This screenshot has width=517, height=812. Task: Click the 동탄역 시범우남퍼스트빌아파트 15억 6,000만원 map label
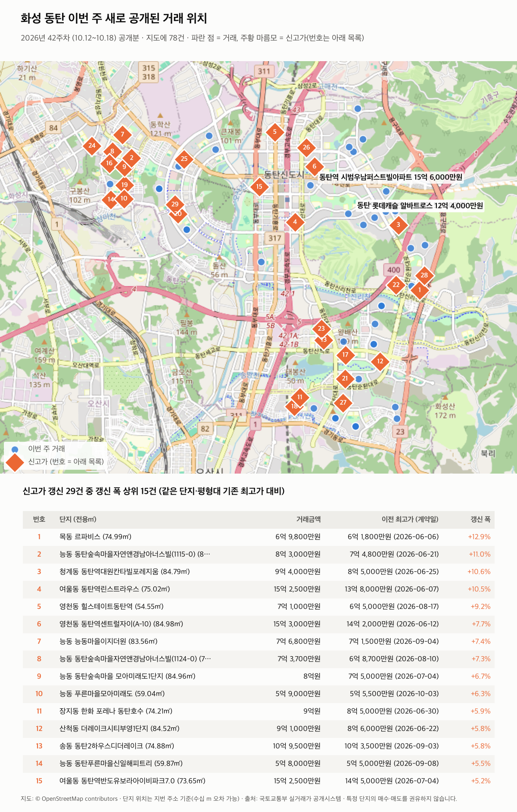pyautogui.click(x=391, y=177)
